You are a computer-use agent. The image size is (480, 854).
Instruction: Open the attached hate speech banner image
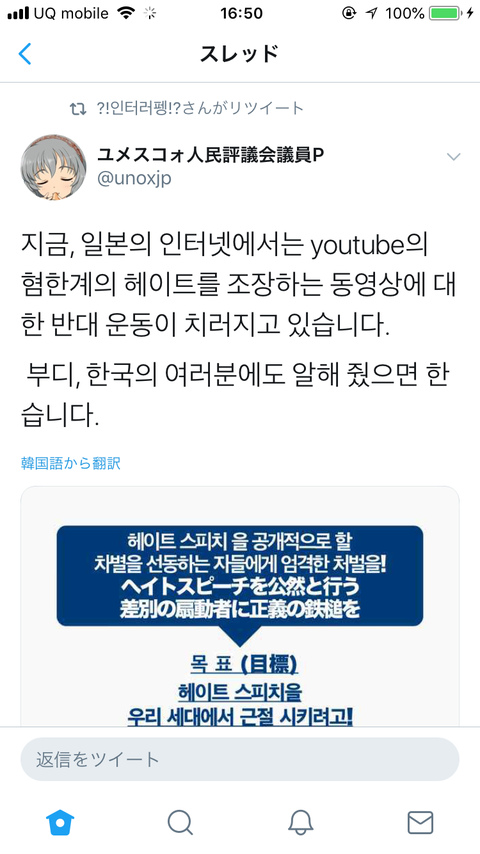(x=240, y=606)
